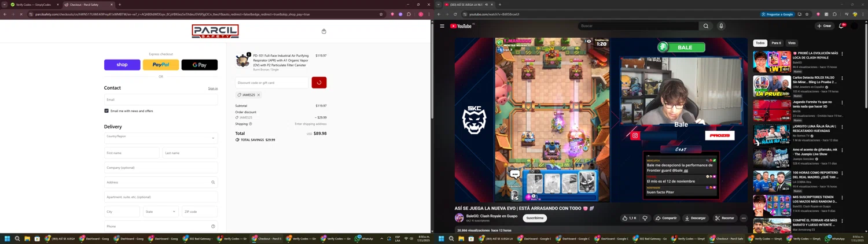The height and width of the screenshot is (244, 868).
Task: Reload the YouTube page
Action: pyautogui.click(x=455, y=14)
